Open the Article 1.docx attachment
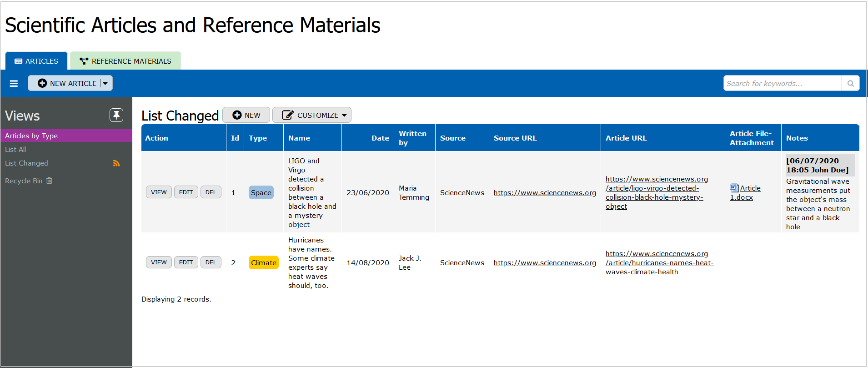 click(x=745, y=193)
